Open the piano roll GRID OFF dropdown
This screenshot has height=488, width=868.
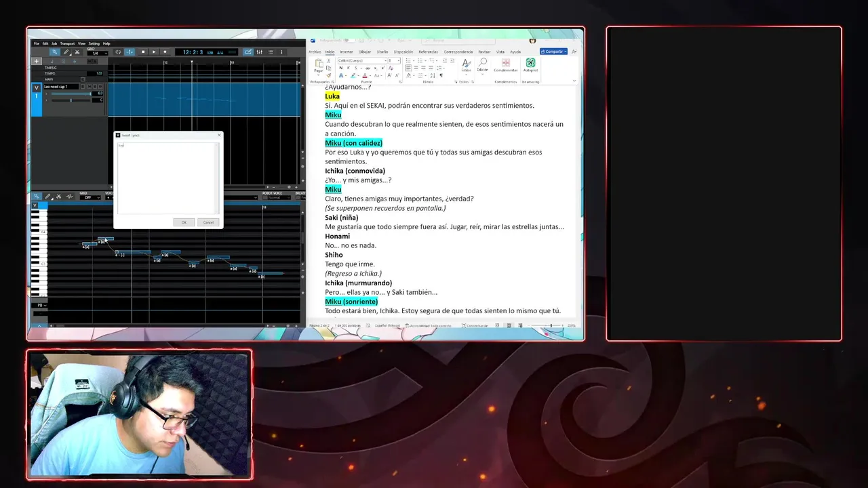(x=90, y=198)
